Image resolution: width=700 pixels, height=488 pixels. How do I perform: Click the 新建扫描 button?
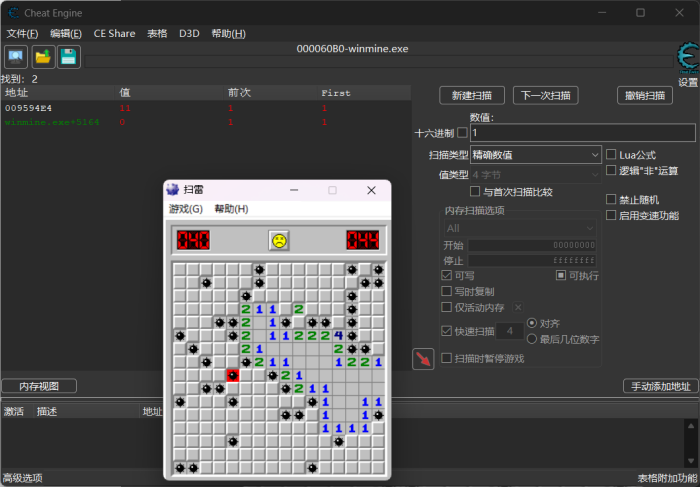(472, 96)
